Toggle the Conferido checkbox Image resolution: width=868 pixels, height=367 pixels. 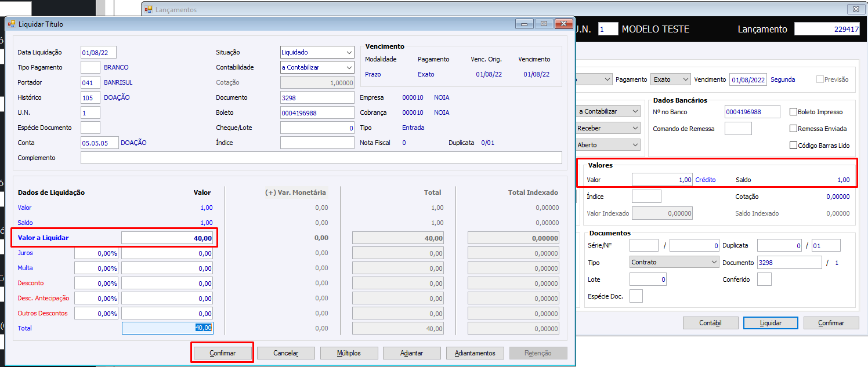(764, 279)
